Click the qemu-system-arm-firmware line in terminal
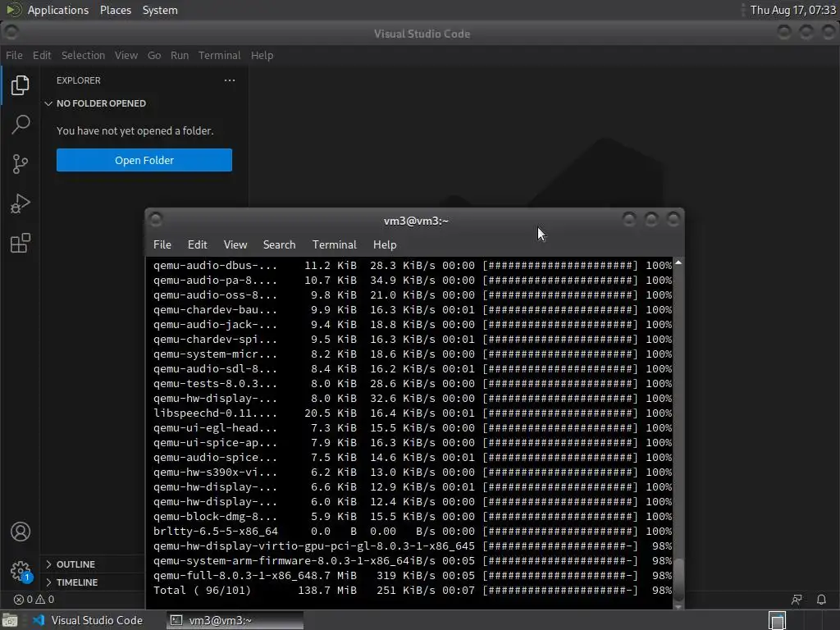 (413, 561)
